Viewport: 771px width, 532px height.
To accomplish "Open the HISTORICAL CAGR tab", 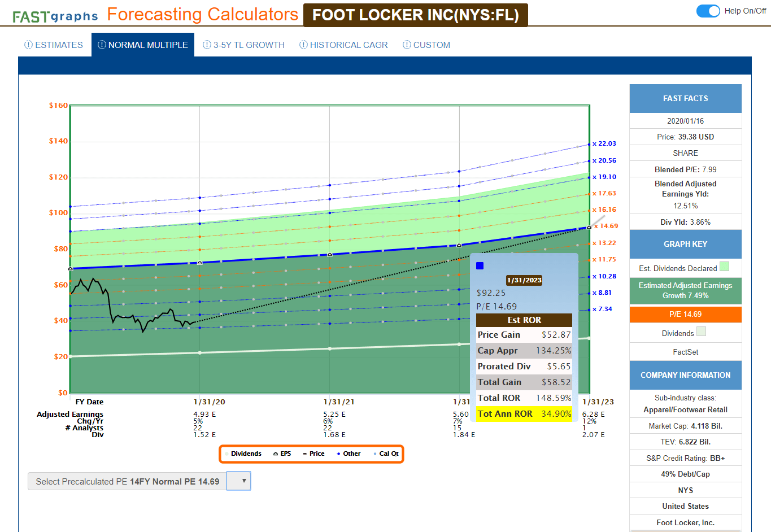I will pos(343,45).
